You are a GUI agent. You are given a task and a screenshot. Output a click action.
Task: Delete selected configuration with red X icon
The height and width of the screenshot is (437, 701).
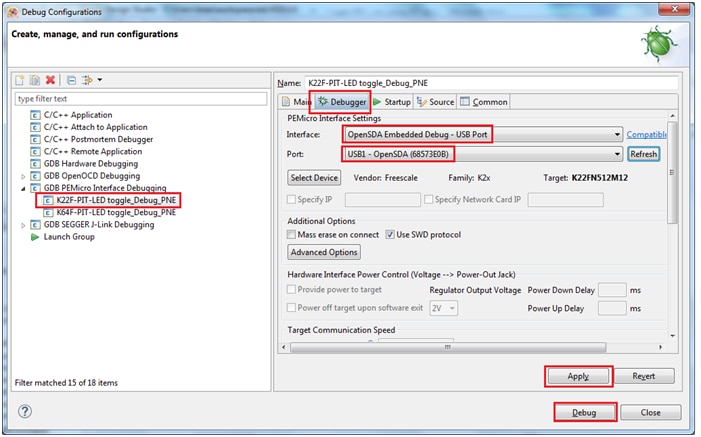point(51,80)
